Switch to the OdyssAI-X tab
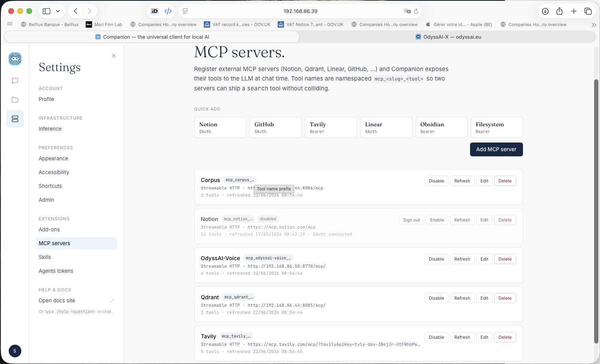 [x=448, y=37]
